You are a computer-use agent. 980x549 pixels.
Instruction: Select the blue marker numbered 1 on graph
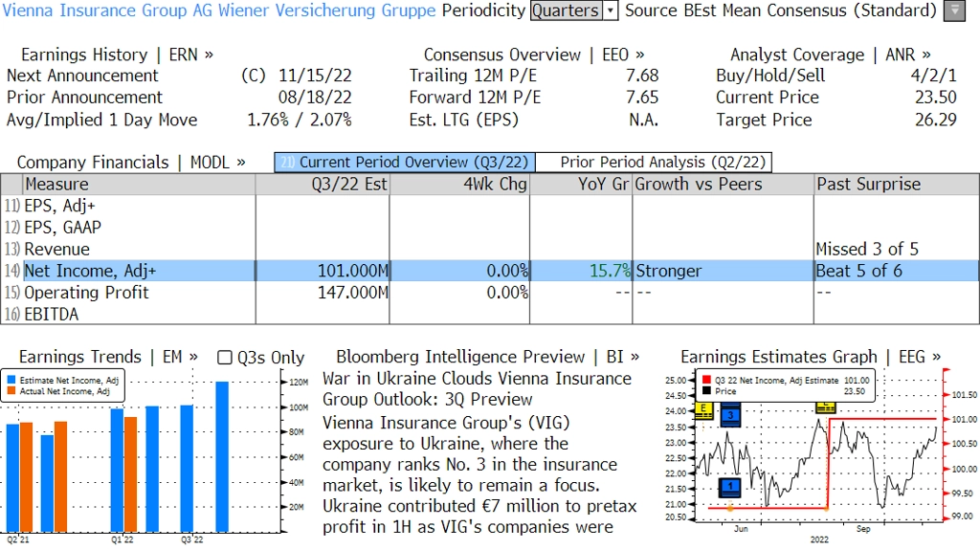coord(730,487)
